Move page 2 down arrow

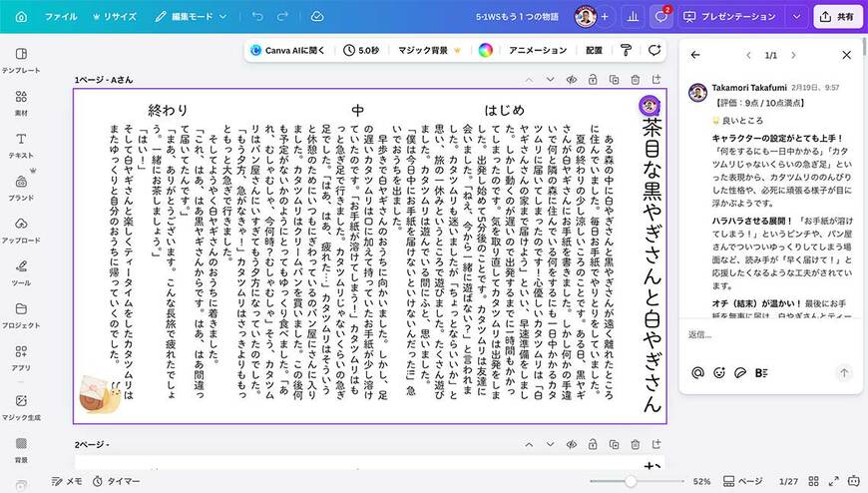click(551, 444)
